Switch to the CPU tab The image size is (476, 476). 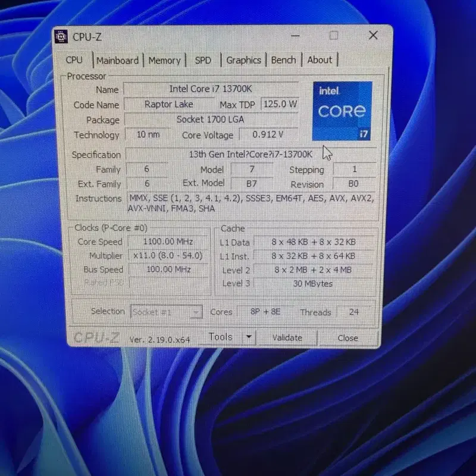click(x=74, y=60)
